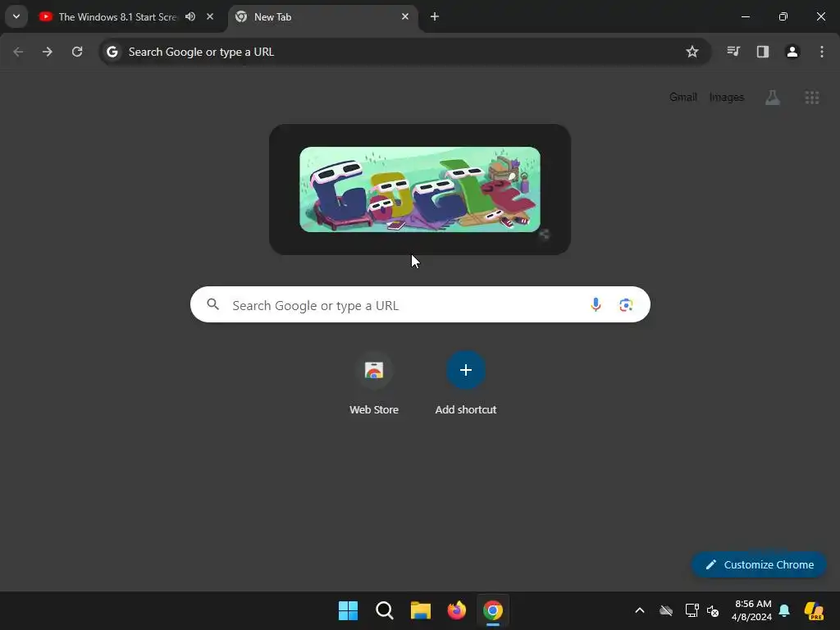
Task: Close the New Tab tab
Action: click(x=405, y=16)
